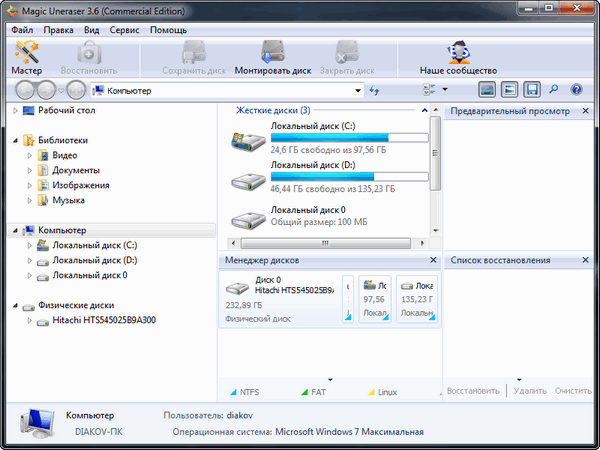
Task: Close the Список восстановления panel
Action: (585, 260)
